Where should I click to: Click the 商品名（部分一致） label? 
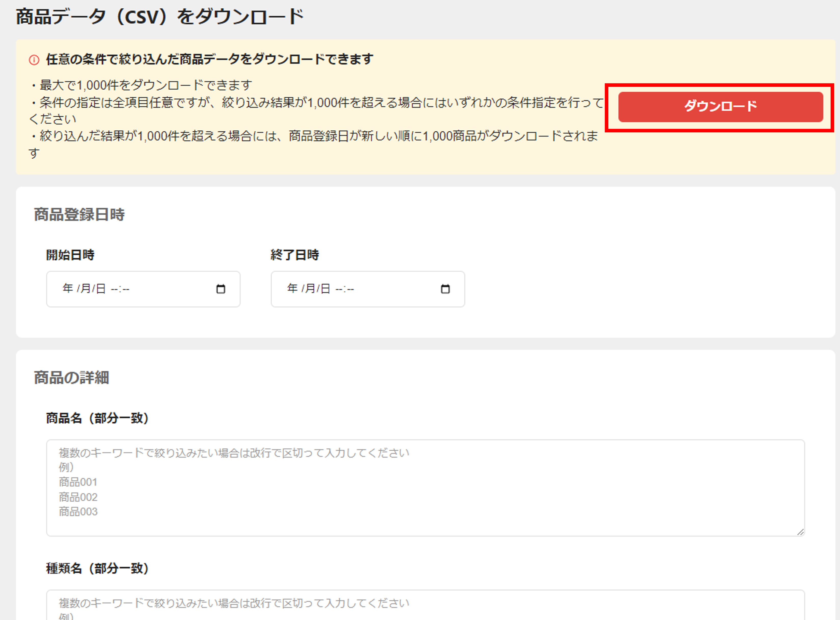coord(97,418)
